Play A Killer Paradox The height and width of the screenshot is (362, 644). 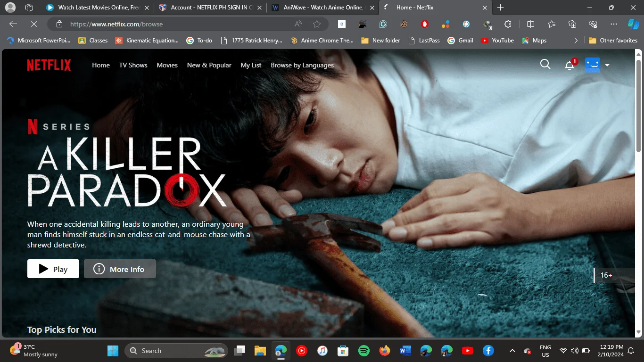click(x=53, y=269)
